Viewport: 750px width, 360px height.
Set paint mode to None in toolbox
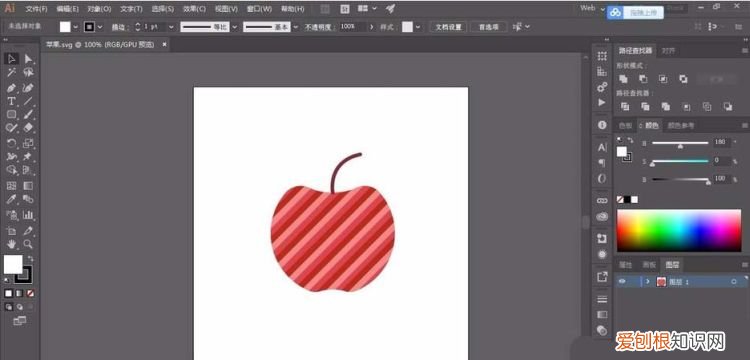click(30, 293)
